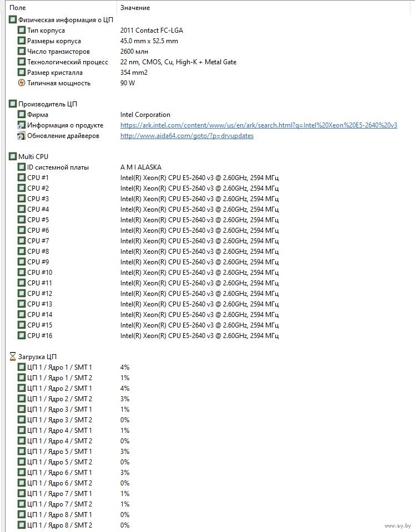Click the shortcut icon beside 'Информация о продукте'
Screen dimensions: 415x532
pos(22,125)
